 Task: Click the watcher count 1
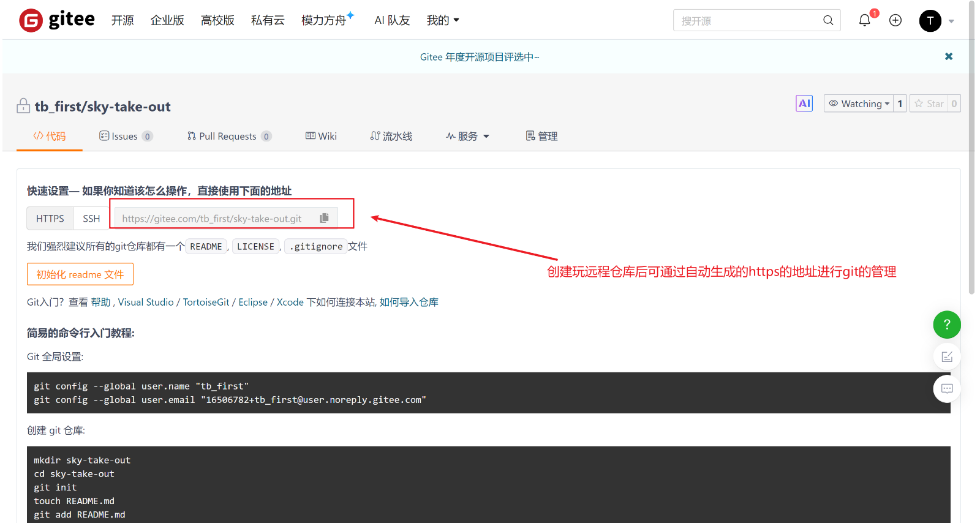900,103
